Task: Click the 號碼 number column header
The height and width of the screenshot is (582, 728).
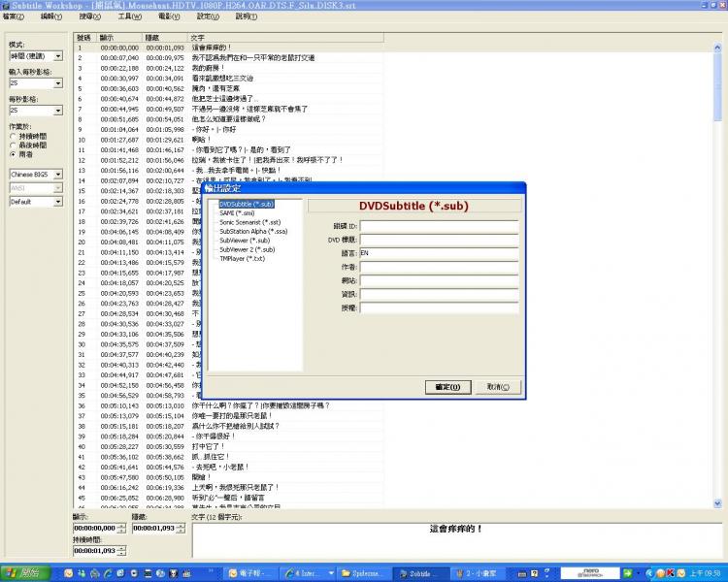Action: (85, 38)
